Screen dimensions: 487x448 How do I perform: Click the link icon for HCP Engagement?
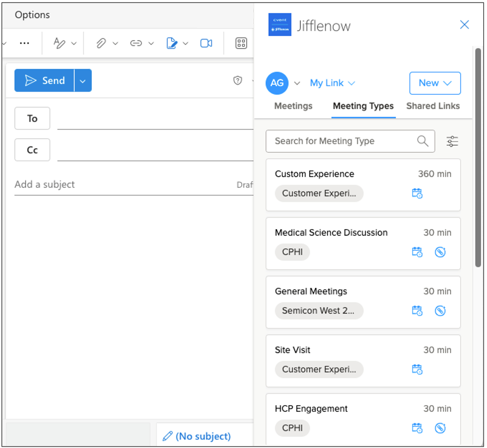[x=440, y=428]
